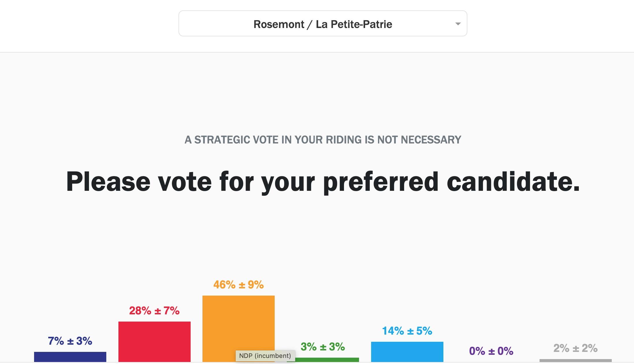The height and width of the screenshot is (364, 634).
Task: Select the light blue 14% bar
Action: tap(407, 352)
